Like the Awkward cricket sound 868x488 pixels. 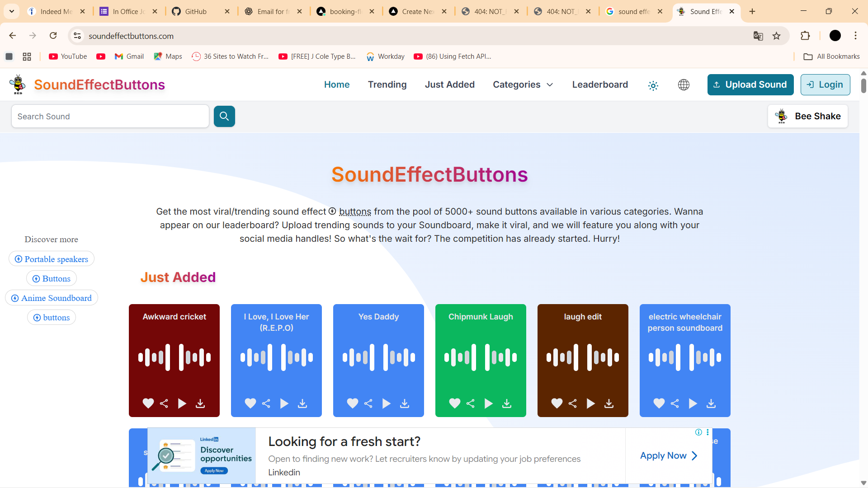click(148, 403)
